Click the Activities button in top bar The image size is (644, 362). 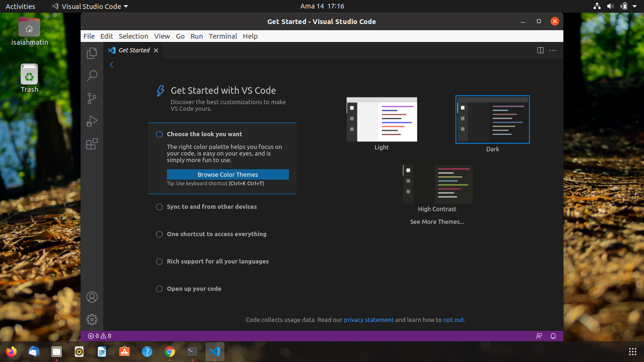[x=20, y=7]
